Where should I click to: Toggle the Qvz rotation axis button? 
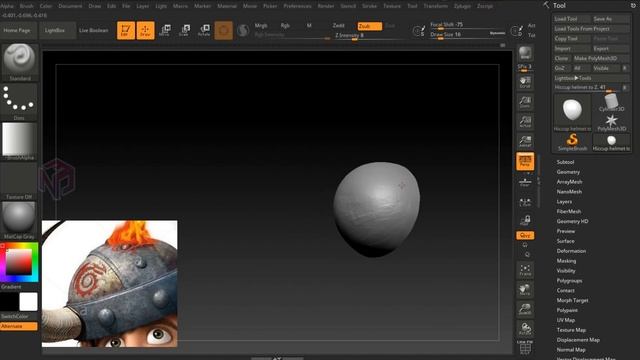(x=525, y=235)
